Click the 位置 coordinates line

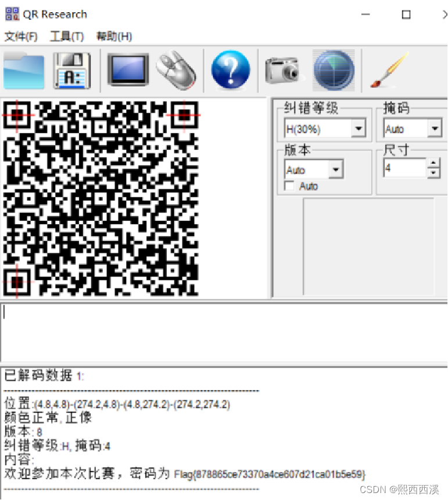point(117,404)
